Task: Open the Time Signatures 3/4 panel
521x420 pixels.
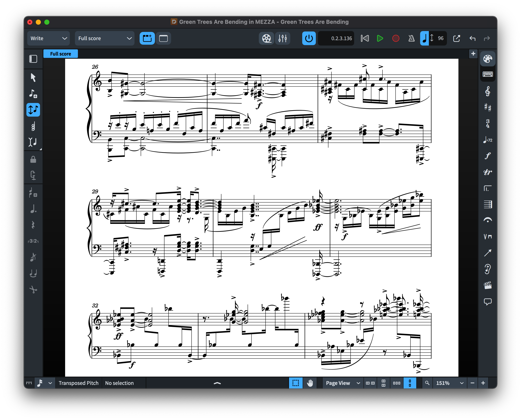Action: tap(487, 124)
